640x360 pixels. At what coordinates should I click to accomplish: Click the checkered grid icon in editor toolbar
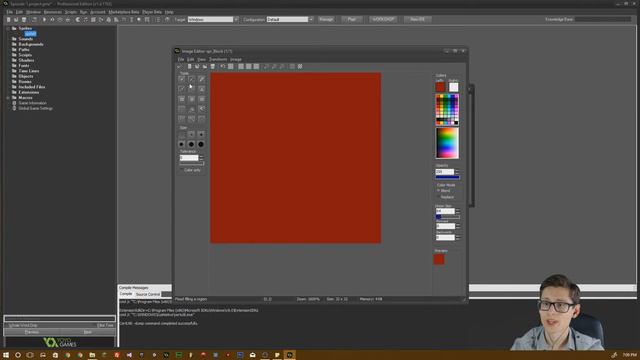(x=300, y=66)
